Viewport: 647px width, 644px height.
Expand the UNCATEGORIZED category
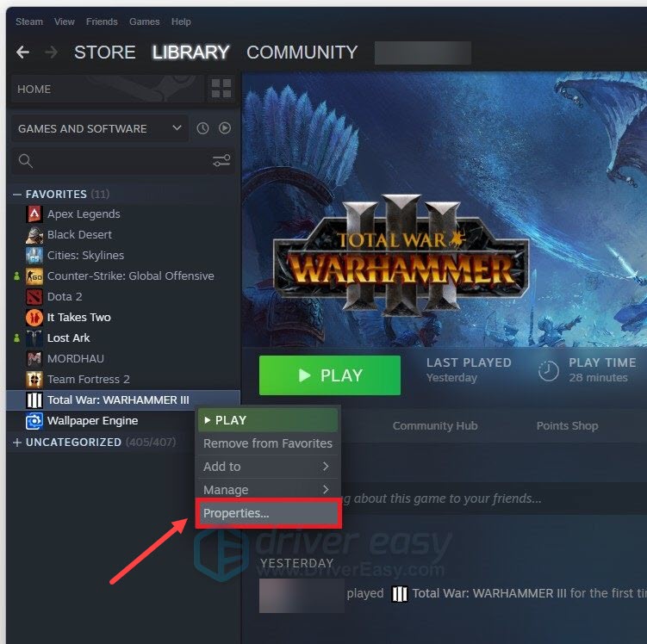17,443
